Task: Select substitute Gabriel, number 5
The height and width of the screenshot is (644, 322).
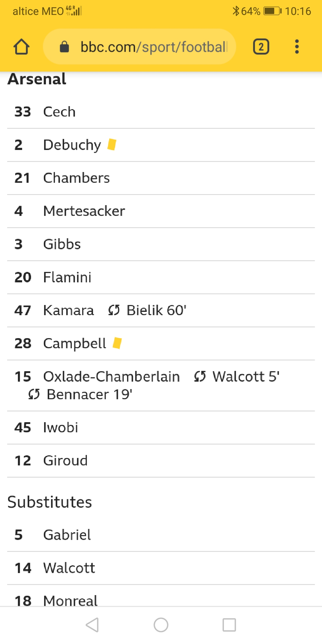Action: (x=67, y=535)
